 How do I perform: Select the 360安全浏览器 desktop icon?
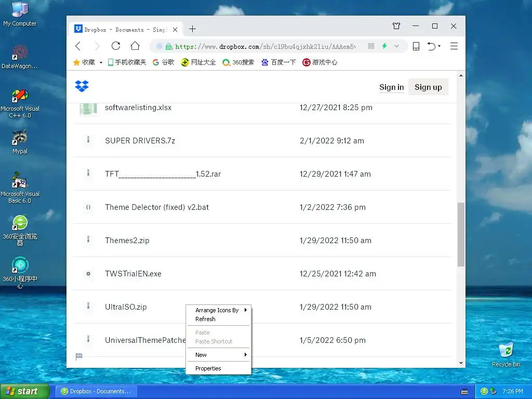[20, 230]
